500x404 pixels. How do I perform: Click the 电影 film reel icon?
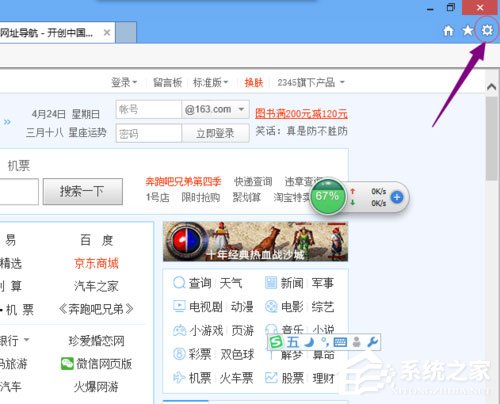[271, 306]
